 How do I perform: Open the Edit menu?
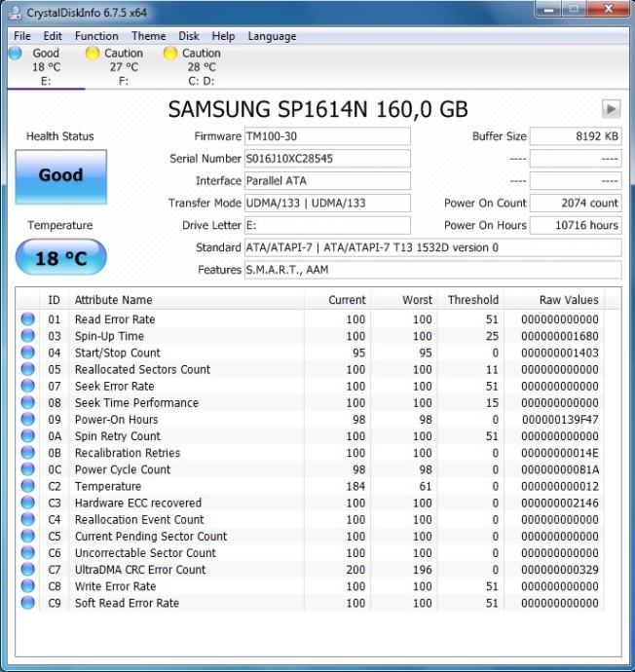(x=53, y=36)
